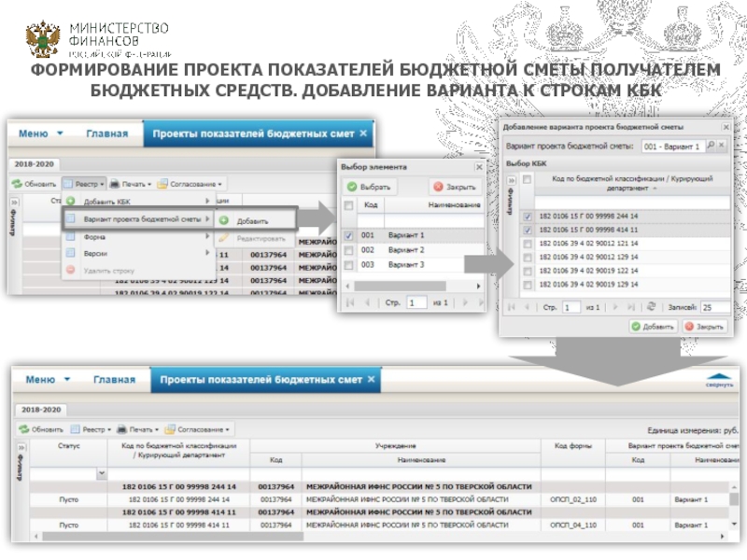This screenshot has width=747, height=560.
Task: Check 182 0106 39 4 02 90012 121 14 row
Action: (527, 244)
